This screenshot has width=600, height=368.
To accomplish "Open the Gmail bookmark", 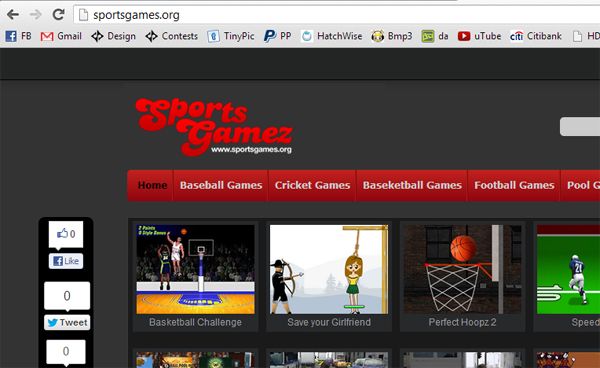I will coord(61,36).
